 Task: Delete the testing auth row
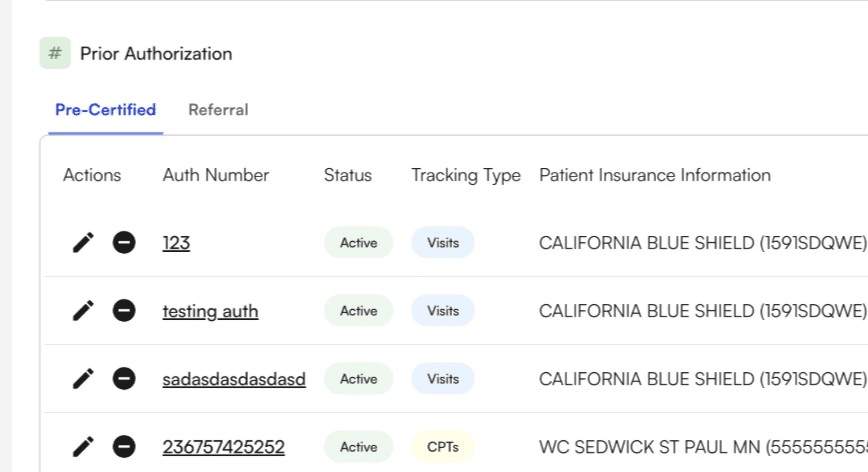point(124,310)
